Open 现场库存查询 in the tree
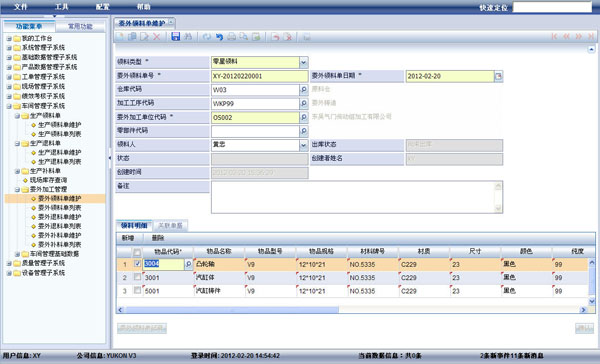The width and height of the screenshot is (600, 364). click(x=49, y=180)
